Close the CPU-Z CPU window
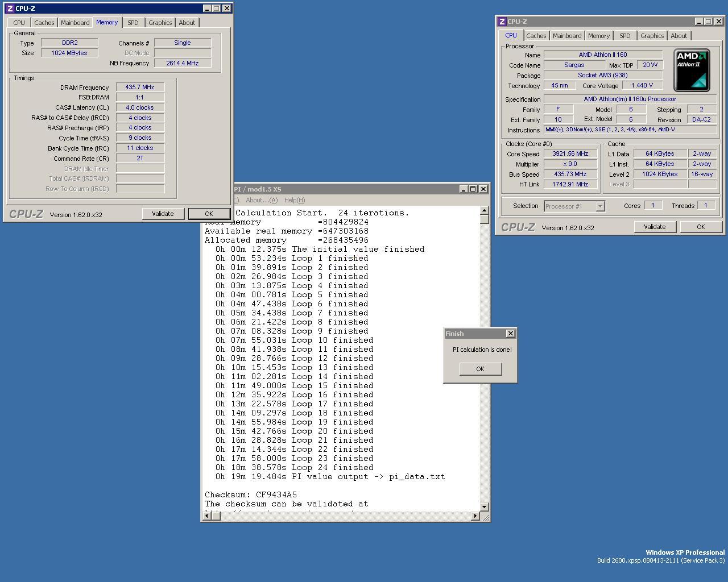The height and width of the screenshot is (582, 728). point(718,22)
